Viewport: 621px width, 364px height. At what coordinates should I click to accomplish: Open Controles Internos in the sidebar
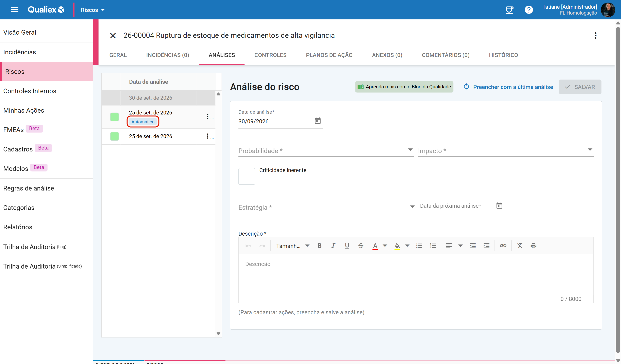pos(30,91)
